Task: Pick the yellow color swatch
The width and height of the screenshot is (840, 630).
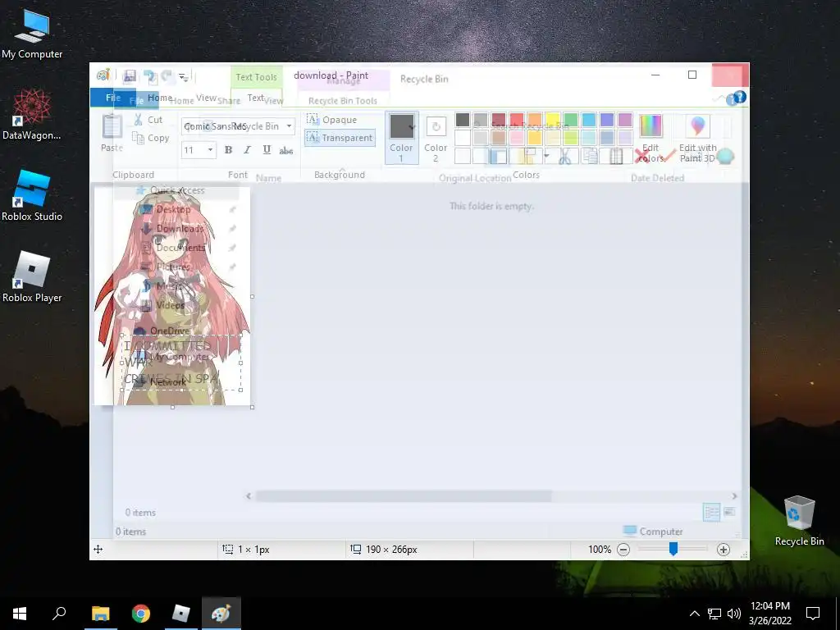Action: tap(552, 120)
